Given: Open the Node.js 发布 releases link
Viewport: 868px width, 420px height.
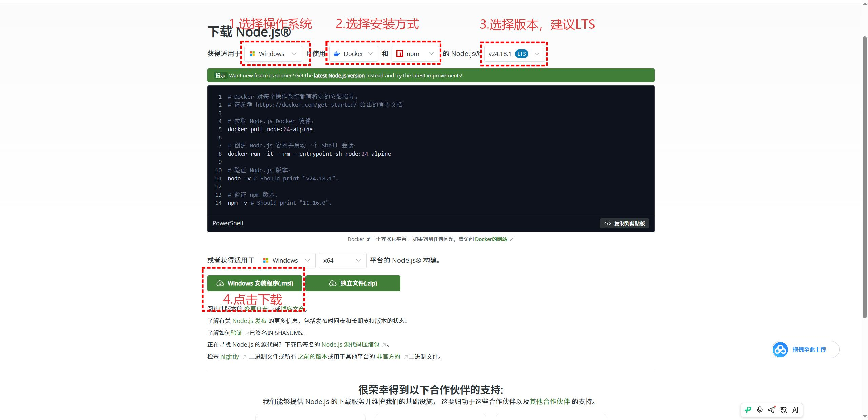Looking at the screenshot, I should click(x=249, y=321).
